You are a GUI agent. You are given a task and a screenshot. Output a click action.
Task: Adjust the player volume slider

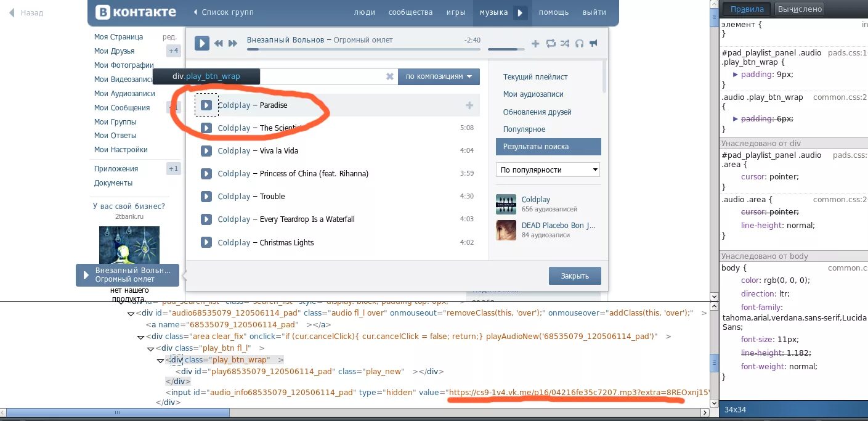(505, 49)
